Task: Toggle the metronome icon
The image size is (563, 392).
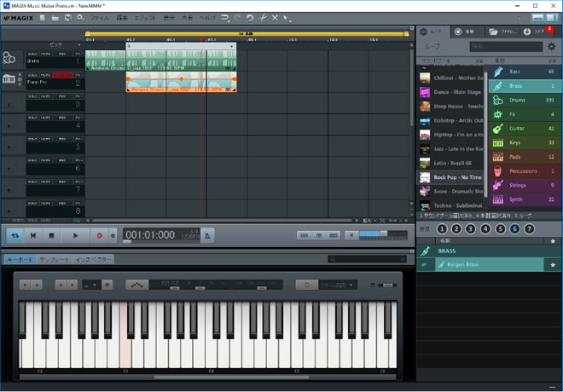Action: click(x=208, y=235)
